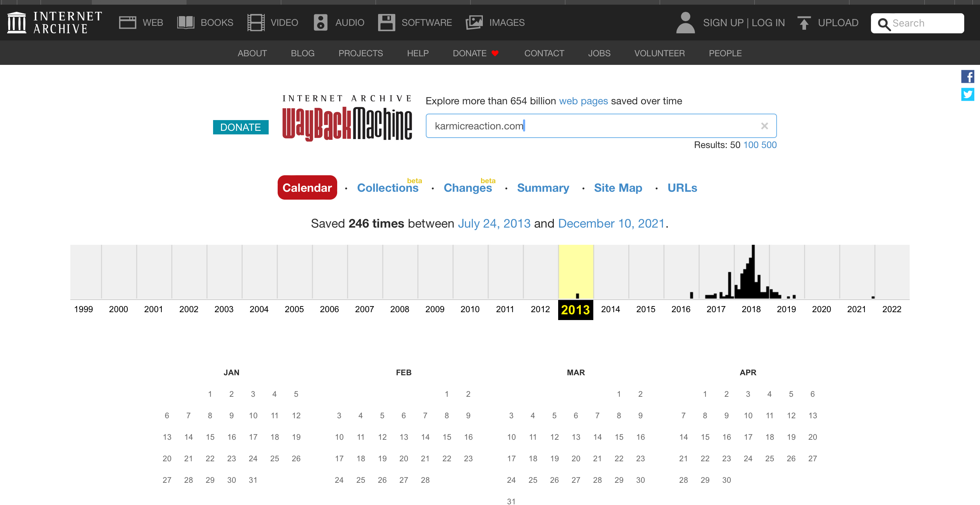Switch to the URLs tab

pyautogui.click(x=682, y=188)
